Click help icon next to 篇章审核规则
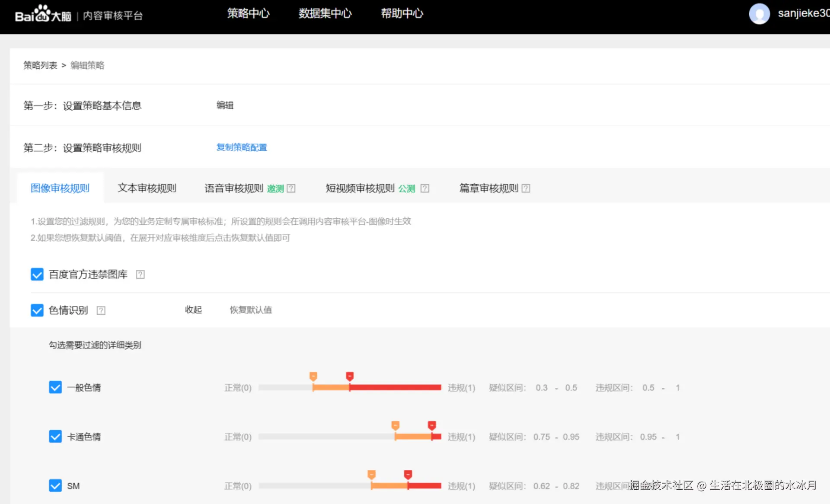 point(526,188)
